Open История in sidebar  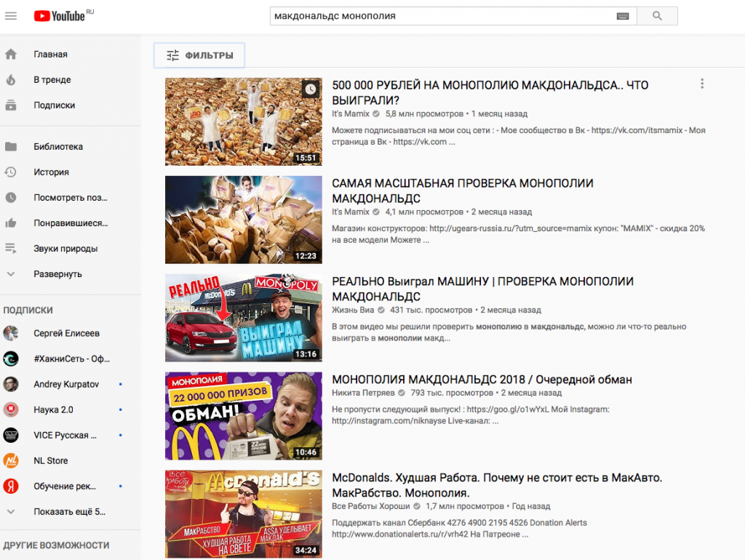point(52,172)
